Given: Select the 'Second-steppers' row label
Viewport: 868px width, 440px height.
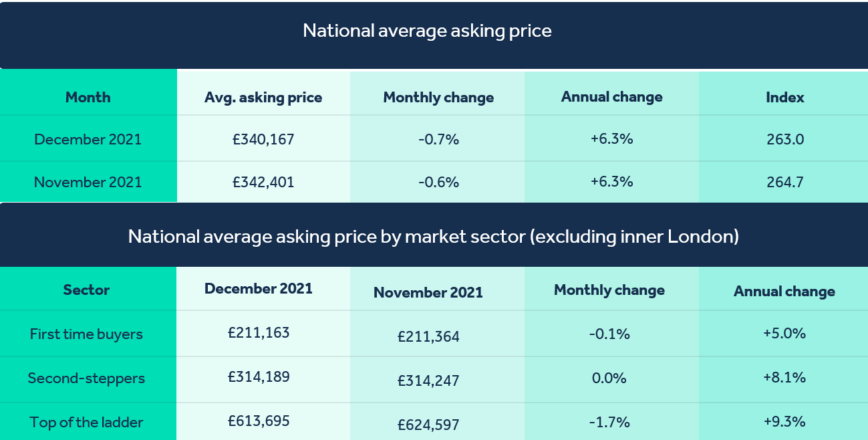Looking at the screenshot, I should 86,378.
